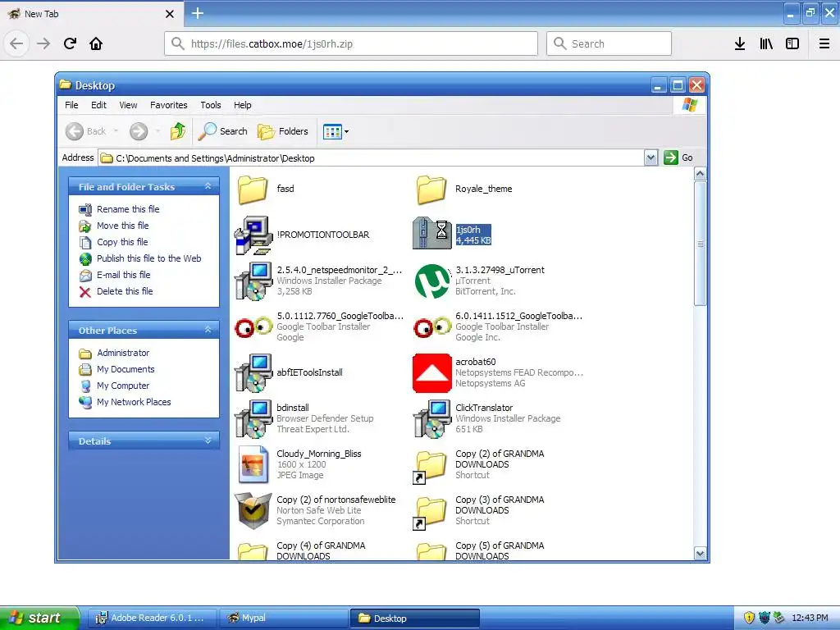
Task: Go to My Computer in Other Places
Action: [123, 386]
